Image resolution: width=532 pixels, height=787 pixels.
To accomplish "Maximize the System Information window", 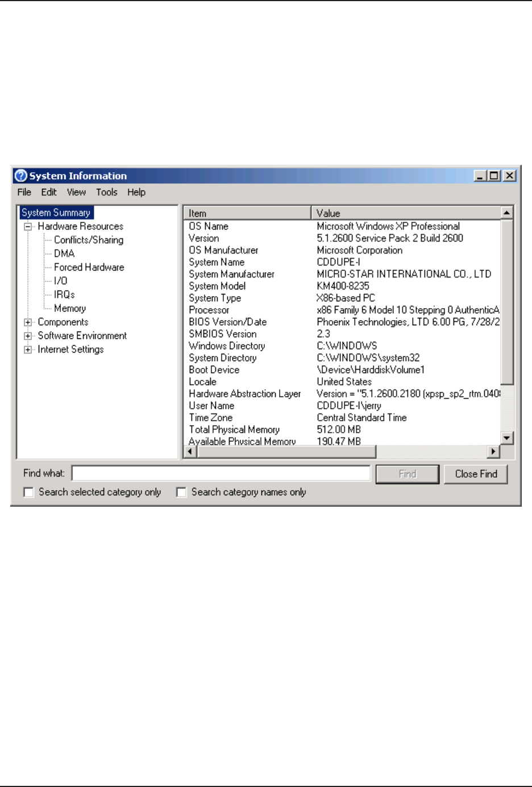I will [x=494, y=176].
